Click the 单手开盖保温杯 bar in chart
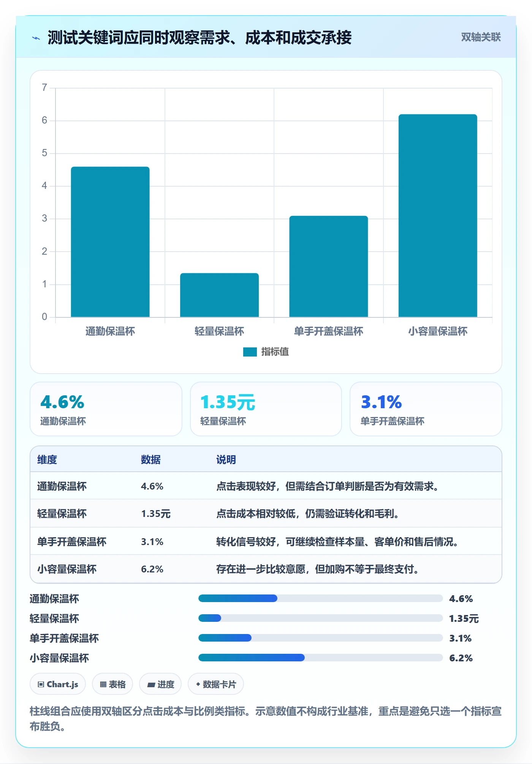 coord(329,266)
